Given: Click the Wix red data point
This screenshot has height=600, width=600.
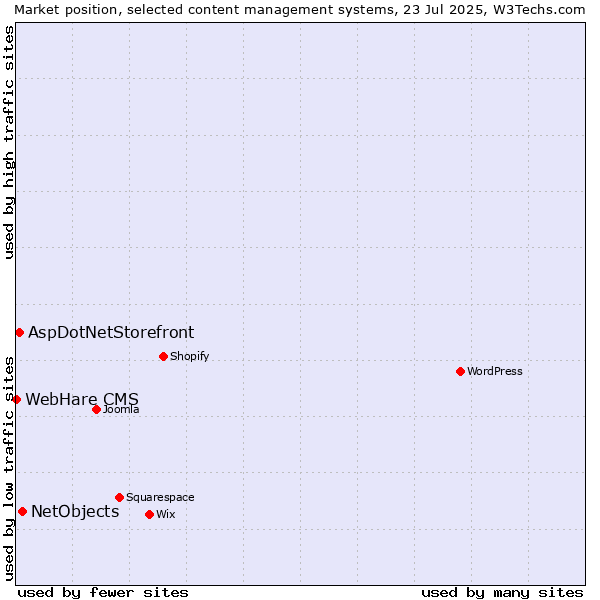Looking at the screenshot, I should pos(150,515).
